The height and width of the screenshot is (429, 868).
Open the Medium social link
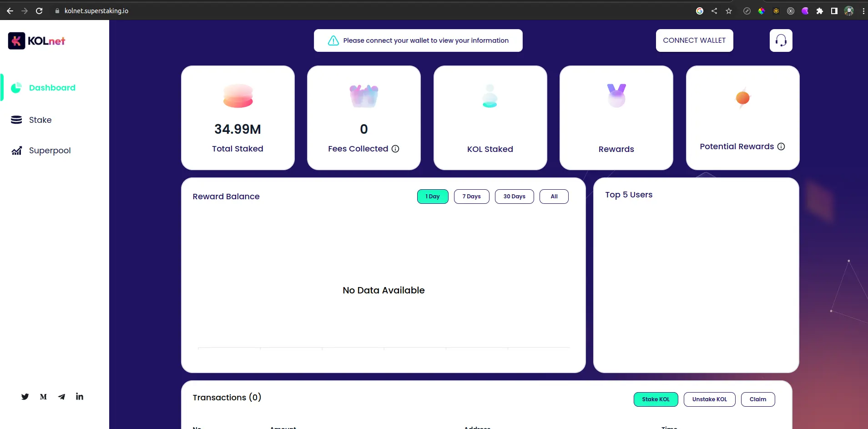[x=43, y=397]
